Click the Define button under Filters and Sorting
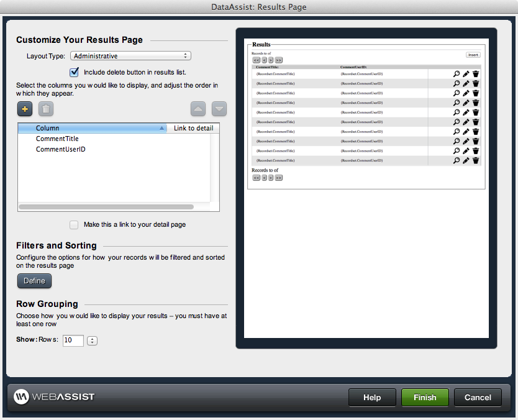The height and width of the screenshot is (420, 518). tap(34, 281)
